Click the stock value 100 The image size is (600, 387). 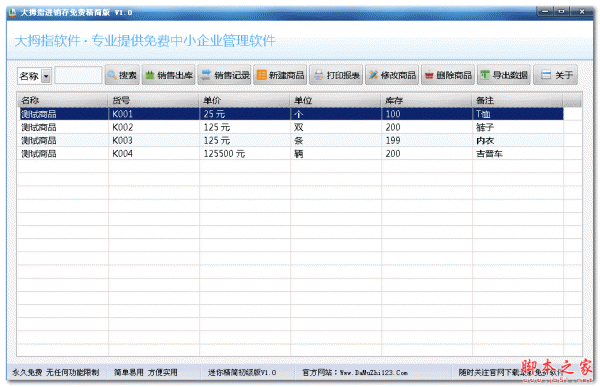[393, 114]
